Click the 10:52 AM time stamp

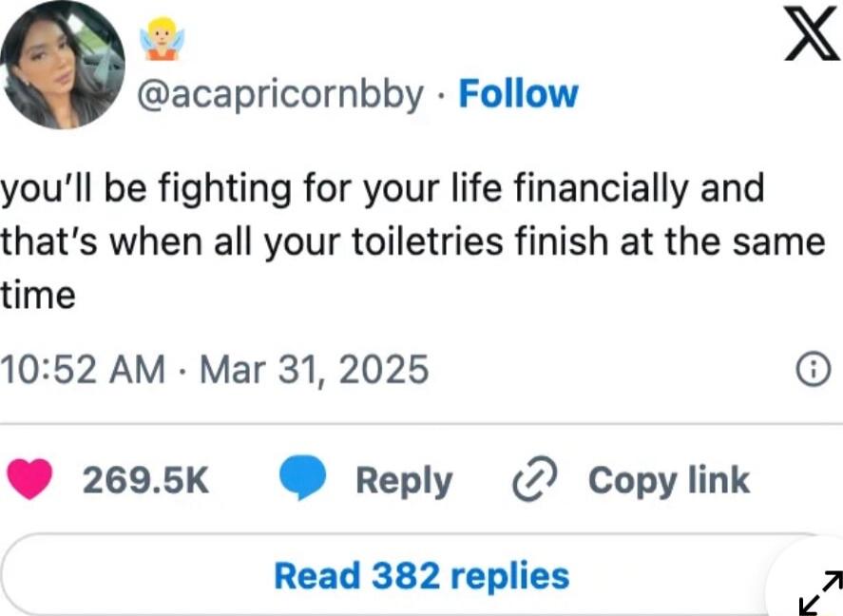81,369
